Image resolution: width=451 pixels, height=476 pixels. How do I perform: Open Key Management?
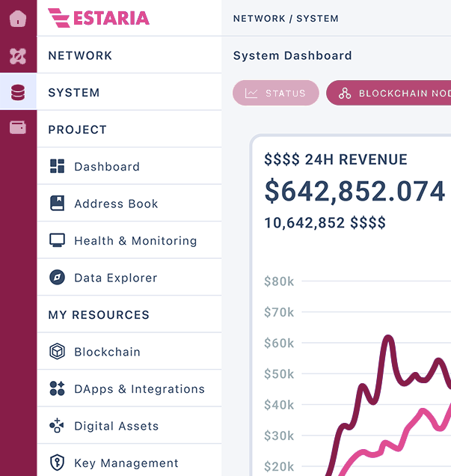pyautogui.click(x=129, y=461)
